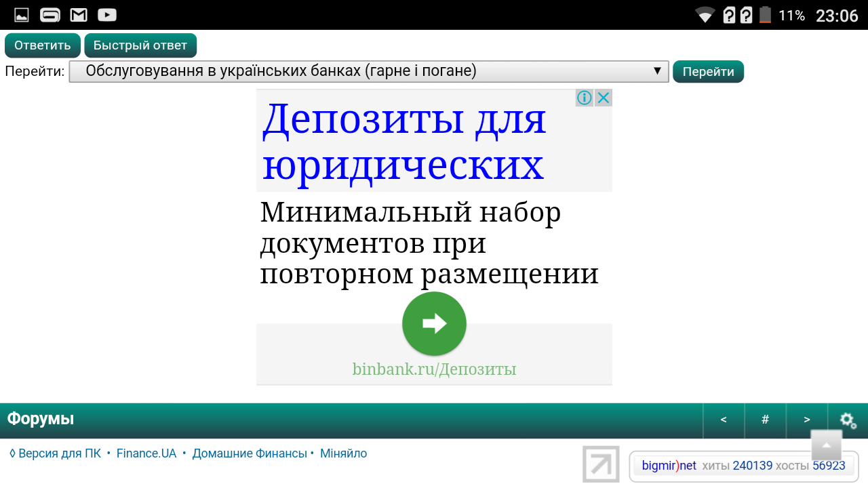Tap the green arrow ad button

click(x=434, y=324)
